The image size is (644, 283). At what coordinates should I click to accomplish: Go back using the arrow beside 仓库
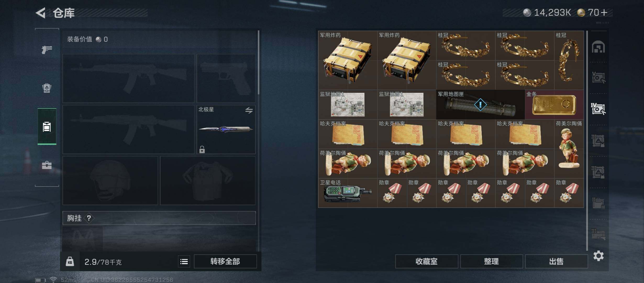tap(41, 13)
